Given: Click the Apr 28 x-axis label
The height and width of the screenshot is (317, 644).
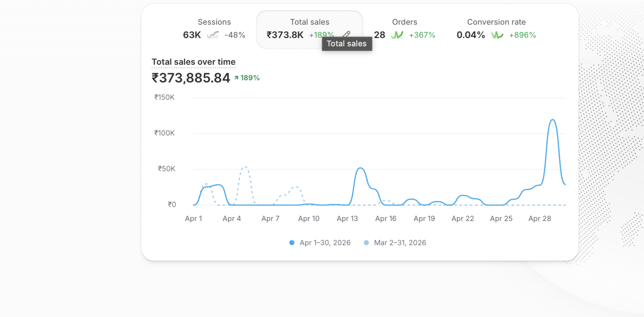Looking at the screenshot, I should click(540, 219).
